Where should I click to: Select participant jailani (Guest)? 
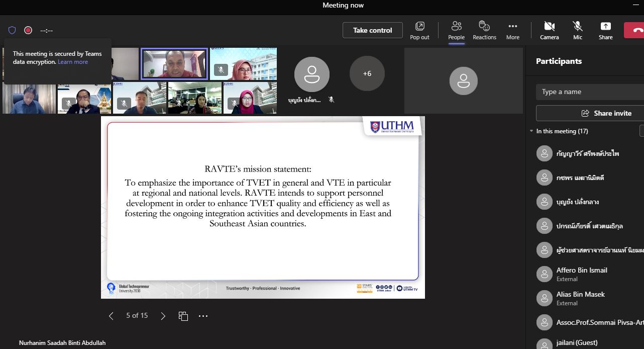pos(586,343)
